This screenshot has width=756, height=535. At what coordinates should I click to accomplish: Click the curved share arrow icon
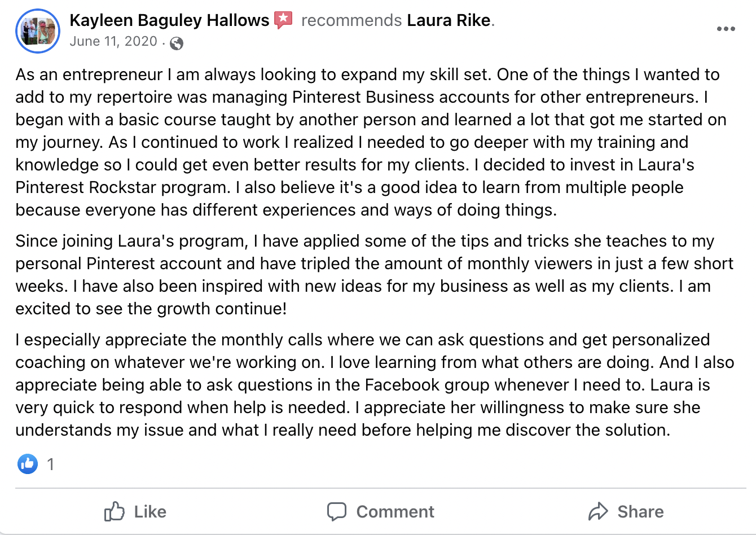(x=598, y=512)
